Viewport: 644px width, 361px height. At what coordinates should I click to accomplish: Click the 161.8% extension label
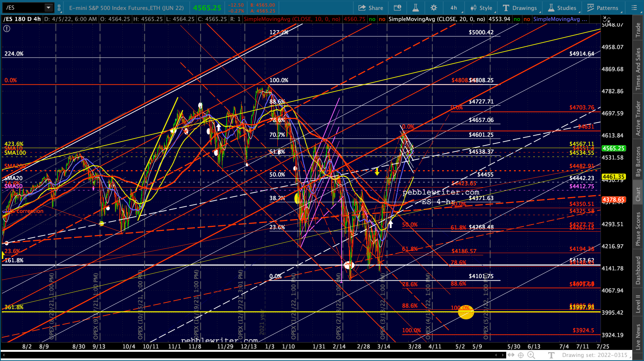coord(14,260)
